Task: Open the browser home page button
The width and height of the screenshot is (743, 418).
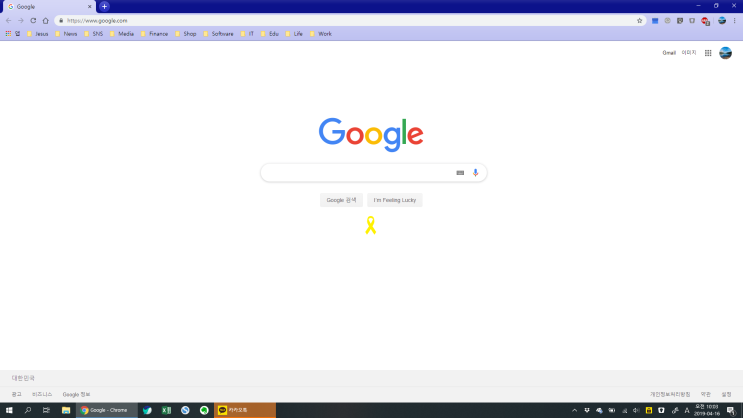Action: point(45,20)
